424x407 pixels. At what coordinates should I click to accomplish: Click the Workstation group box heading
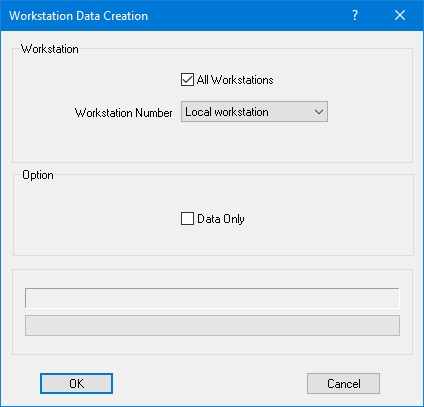click(50, 49)
